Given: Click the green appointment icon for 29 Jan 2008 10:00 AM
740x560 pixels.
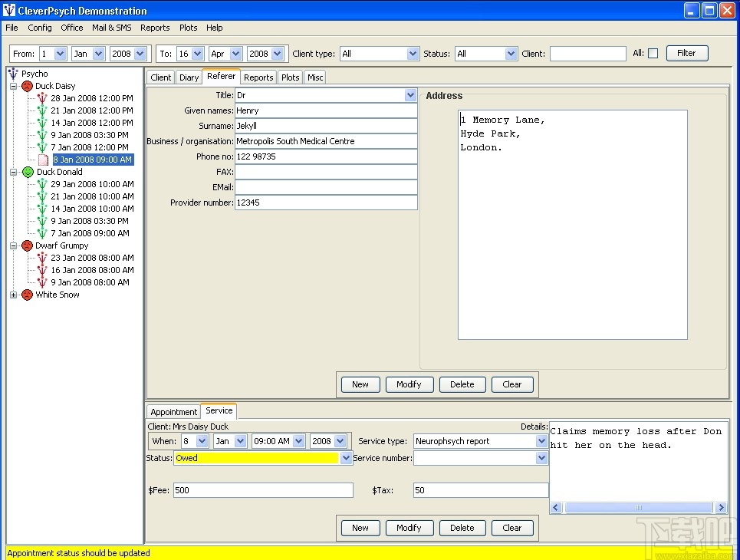Looking at the screenshot, I should 42,185.
